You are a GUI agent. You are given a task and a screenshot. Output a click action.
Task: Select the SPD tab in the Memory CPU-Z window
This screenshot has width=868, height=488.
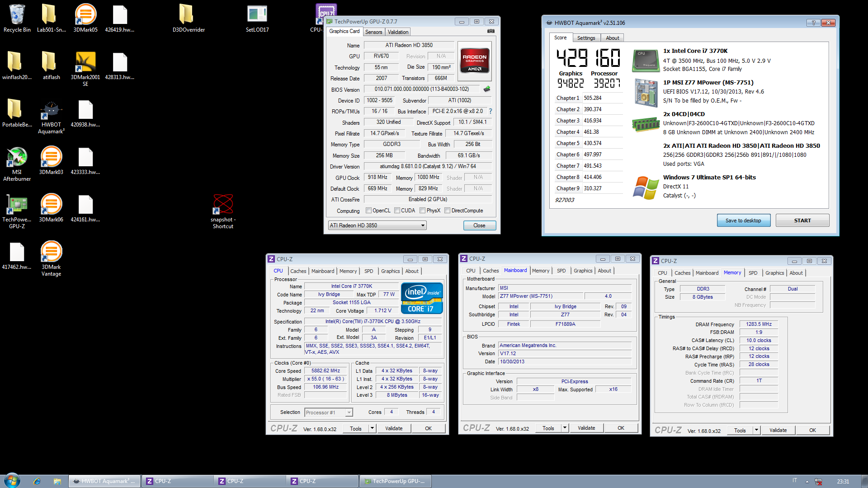pyautogui.click(x=753, y=273)
